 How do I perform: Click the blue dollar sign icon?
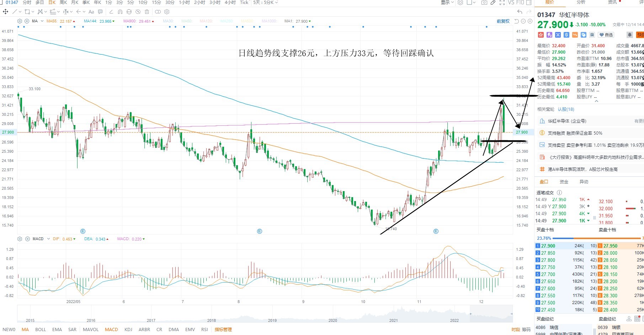tap(566, 35)
